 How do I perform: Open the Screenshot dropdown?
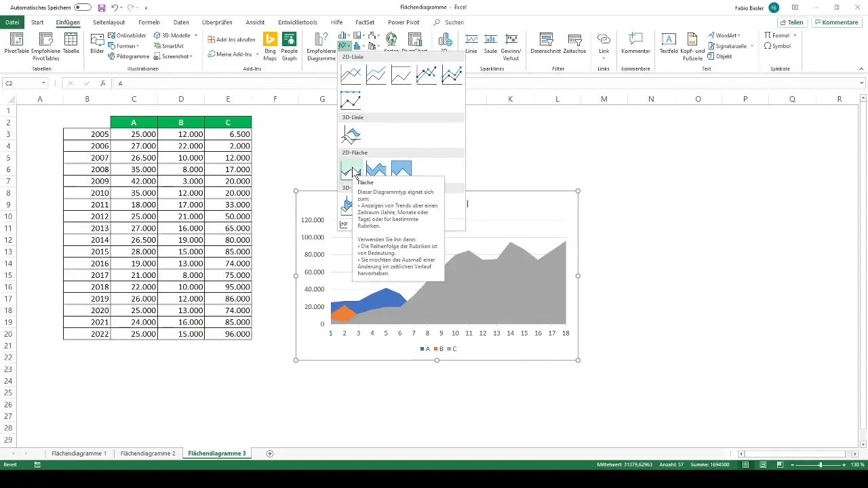point(173,56)
